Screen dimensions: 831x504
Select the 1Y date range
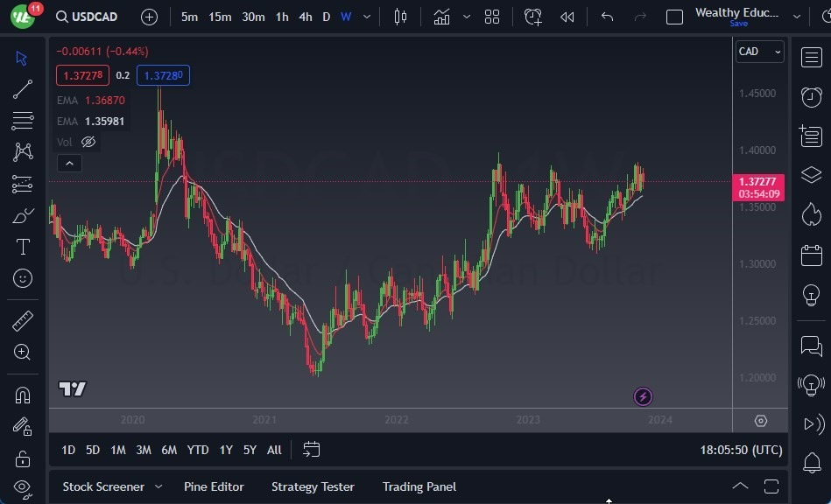pyautogui.click(x=226, y=450)
